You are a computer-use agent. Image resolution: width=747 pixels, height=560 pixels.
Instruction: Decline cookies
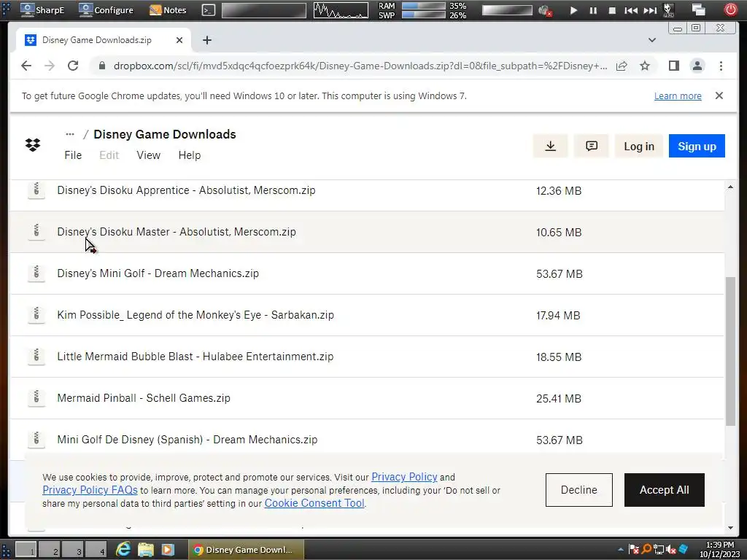pos(578,490)
